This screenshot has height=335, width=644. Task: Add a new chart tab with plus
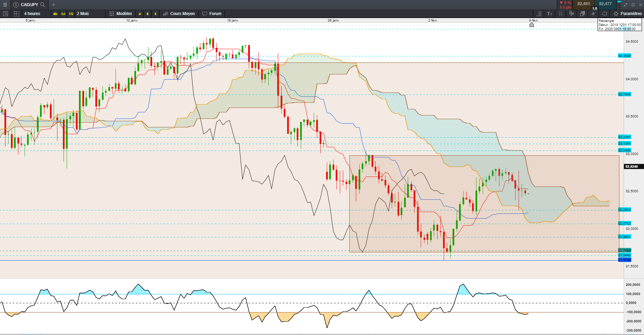point(54,5)
